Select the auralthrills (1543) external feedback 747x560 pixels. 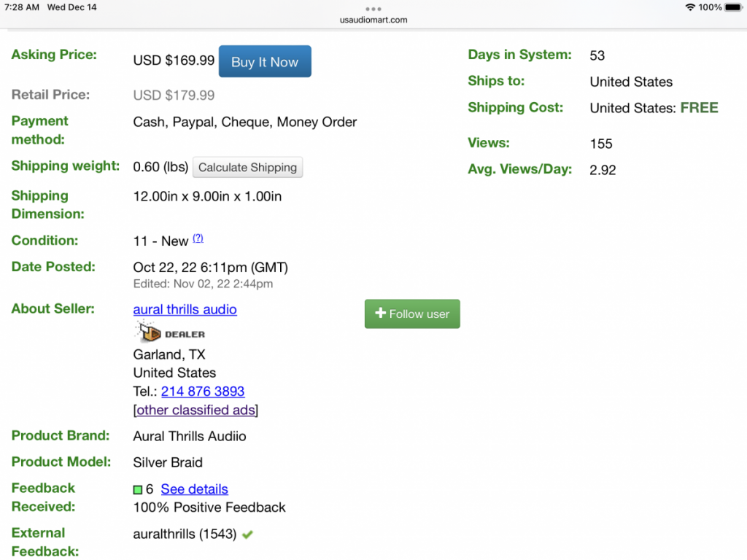point(185,534)
